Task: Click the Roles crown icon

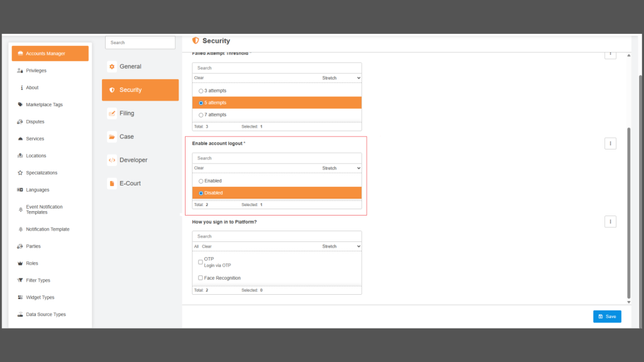Action: [20, 263]
